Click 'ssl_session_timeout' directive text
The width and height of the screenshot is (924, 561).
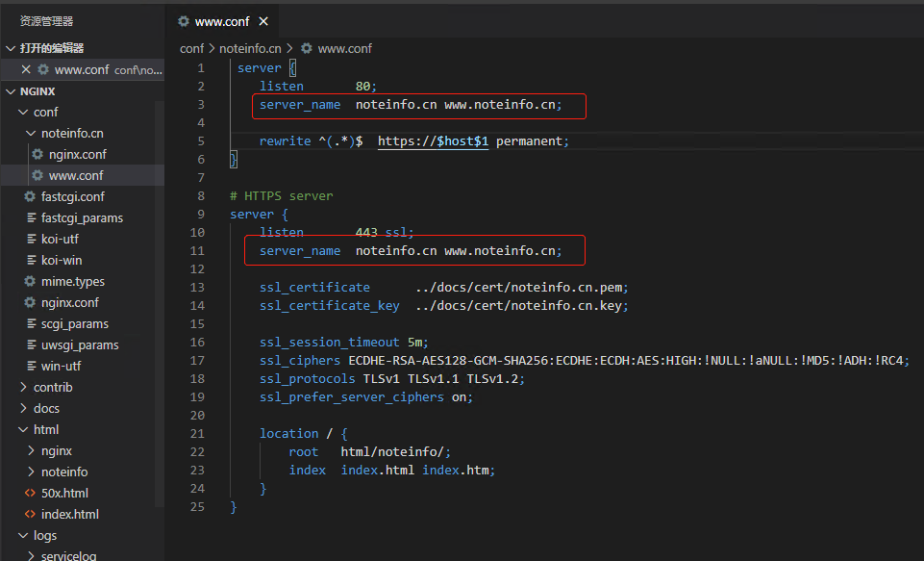(330, 343)
